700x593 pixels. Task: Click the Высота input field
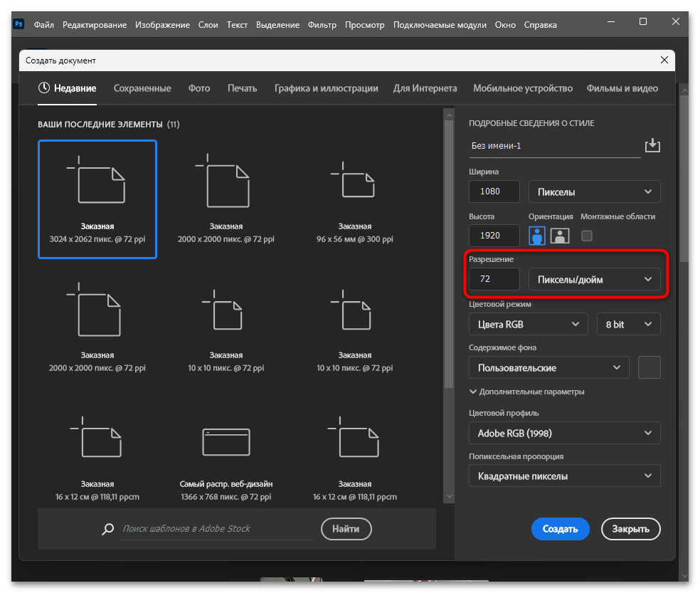point(494,236)
